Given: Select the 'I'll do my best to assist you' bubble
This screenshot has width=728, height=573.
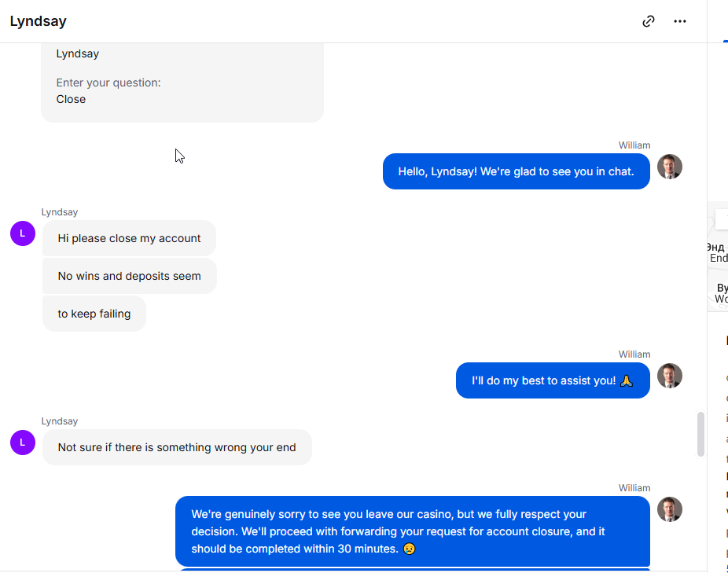Looking at the screenshot, I should click(x=553, y=380).
